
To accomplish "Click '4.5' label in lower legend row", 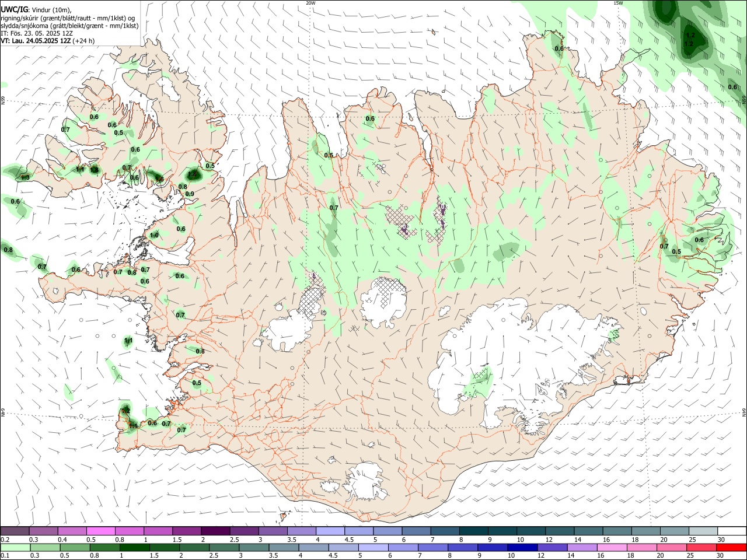I will point(333,556).
